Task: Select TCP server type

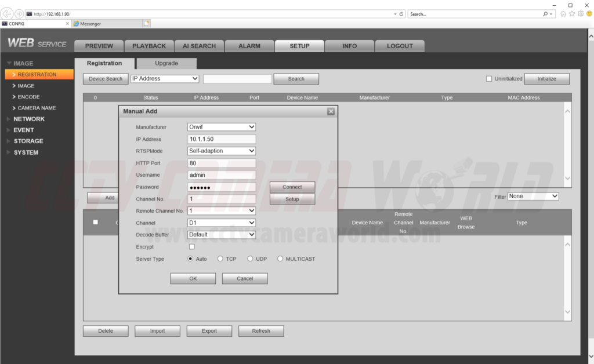Action: point(220,259)
